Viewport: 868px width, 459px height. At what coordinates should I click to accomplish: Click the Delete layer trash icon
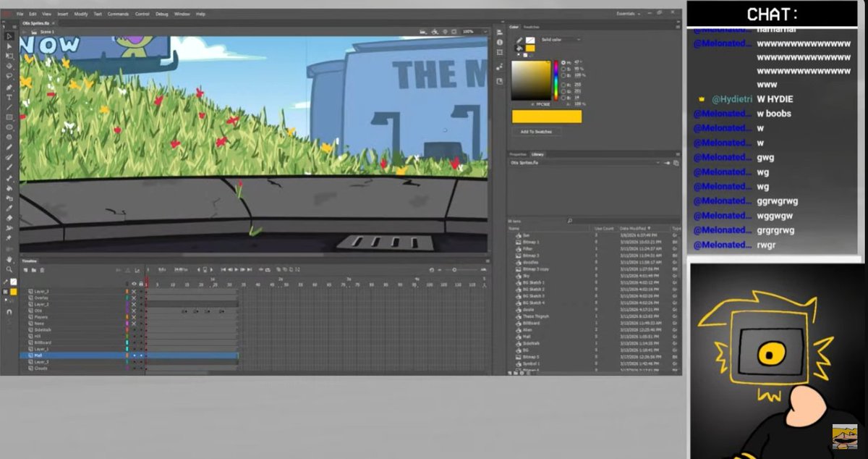tap(42, 270)
